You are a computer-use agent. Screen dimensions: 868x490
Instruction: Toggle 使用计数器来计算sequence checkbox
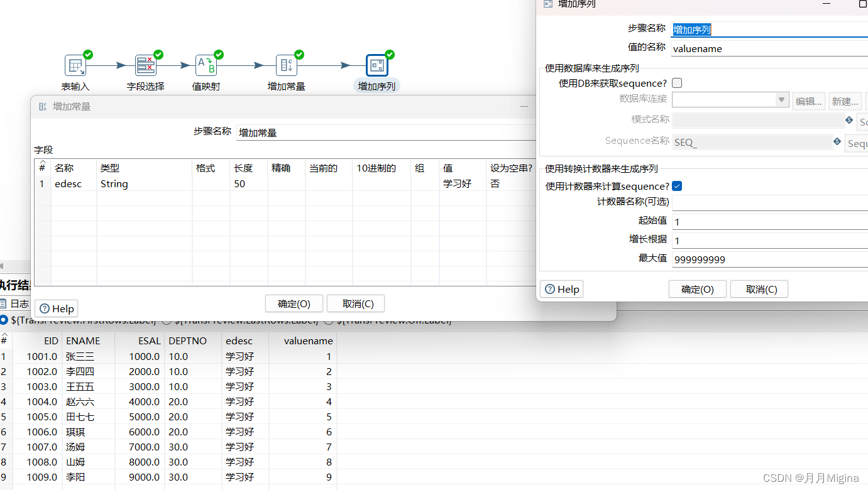pos(677,186)
